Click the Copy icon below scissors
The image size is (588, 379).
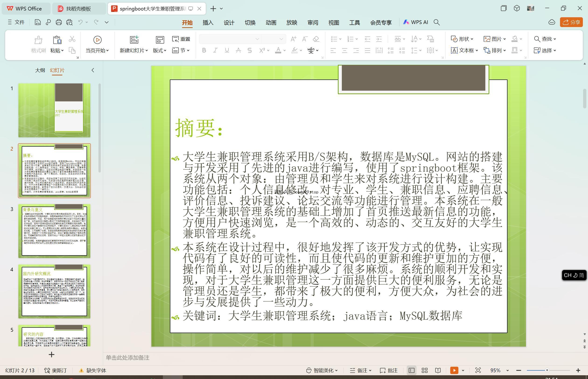pyautogui.click(x=72, y=50)
